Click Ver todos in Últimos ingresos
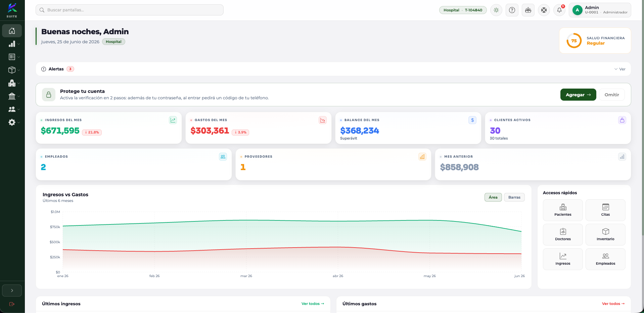This screenshot has height=313, width=644. pyautogui.click(x=313, y=304)
